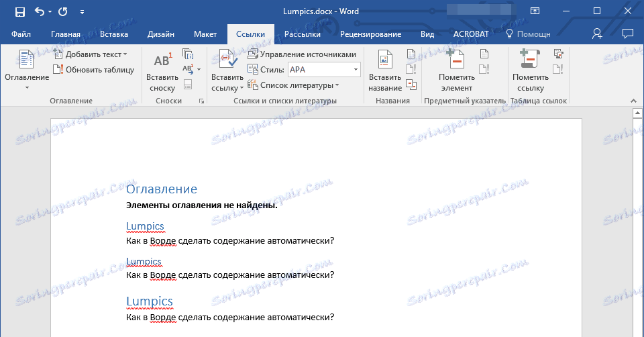Undo the last action
This screenshot has width=644, height=337.
point(40,11)
